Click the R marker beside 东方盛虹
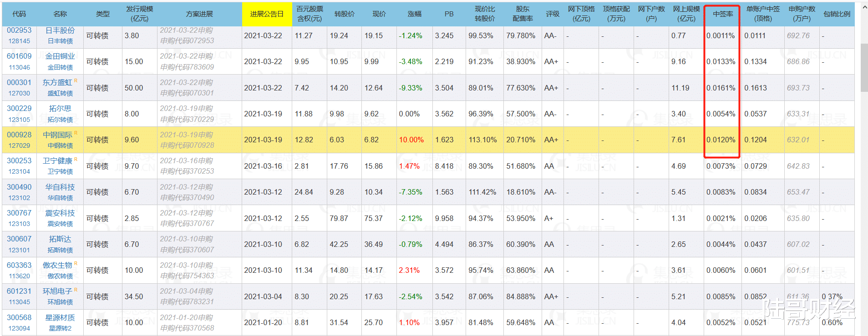Screen dimensions: 868x336 [x=76, y=80]
